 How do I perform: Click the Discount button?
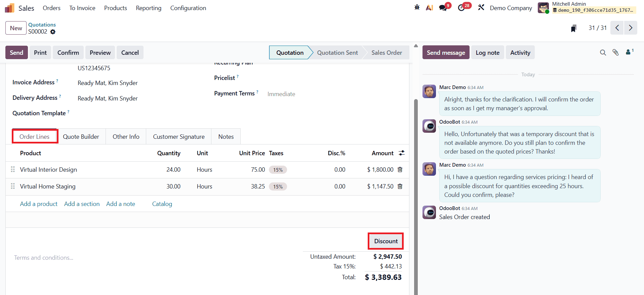point(386,241)
